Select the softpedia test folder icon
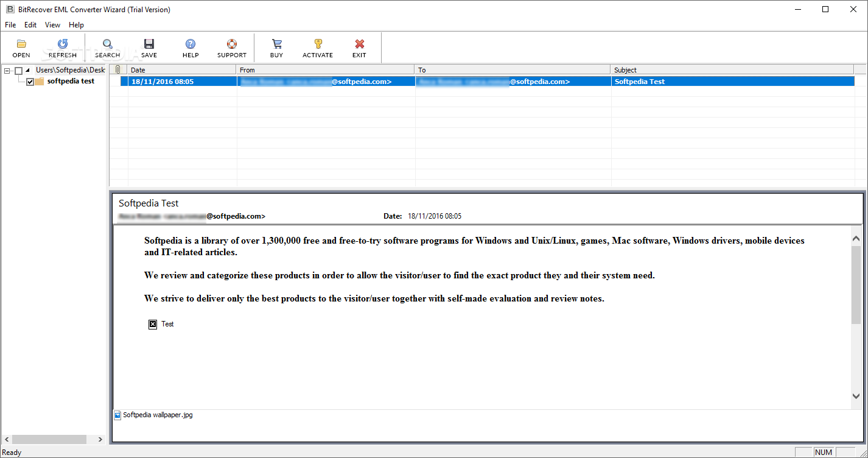Viewport: 868px width, 458px height. pos(40,81)
